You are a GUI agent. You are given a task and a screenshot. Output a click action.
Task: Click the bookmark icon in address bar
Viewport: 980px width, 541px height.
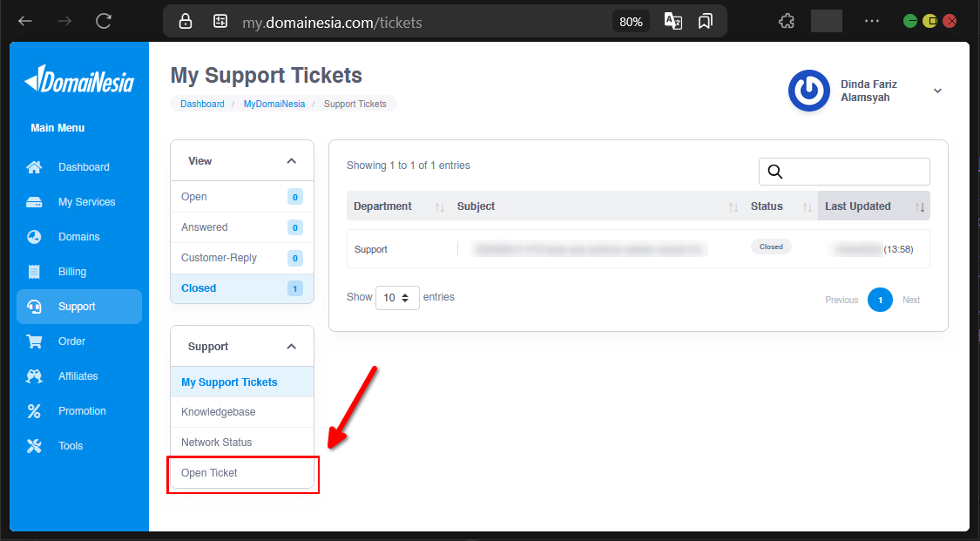point(705,22)
